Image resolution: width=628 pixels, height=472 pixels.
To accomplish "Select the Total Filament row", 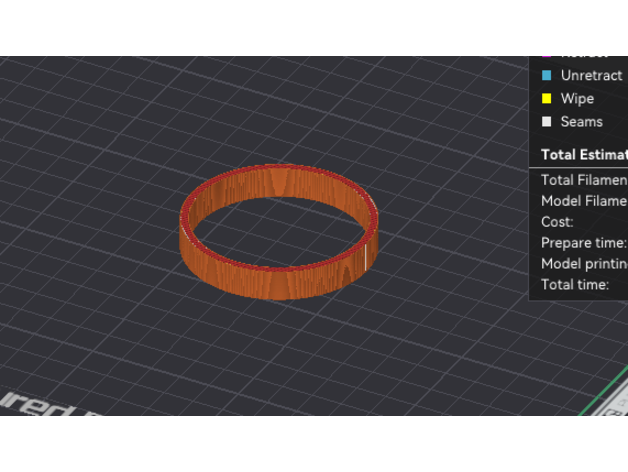I will 583,180.
